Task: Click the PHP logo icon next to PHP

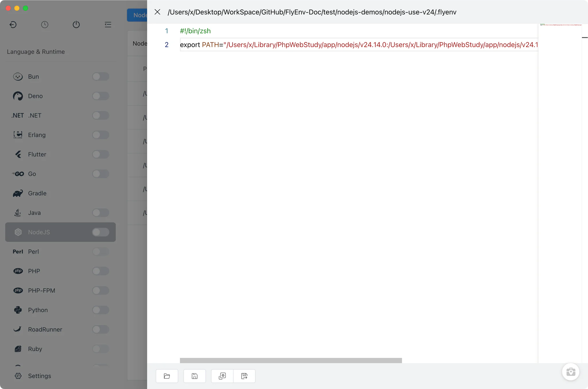Action: 18,271
